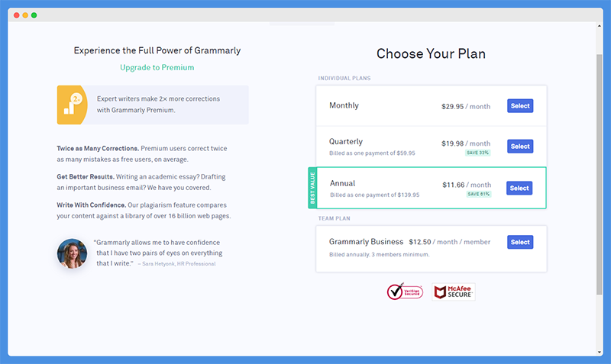Select the Quarterly plan
This screenshot has height=364, width=611.
click(520, 147)
